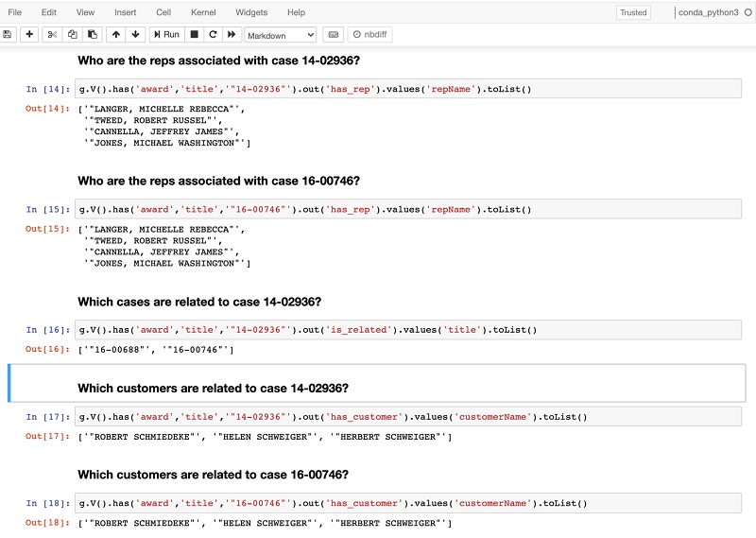
Task: Click the Trusted notebook indicator
Action: [633, 12]
